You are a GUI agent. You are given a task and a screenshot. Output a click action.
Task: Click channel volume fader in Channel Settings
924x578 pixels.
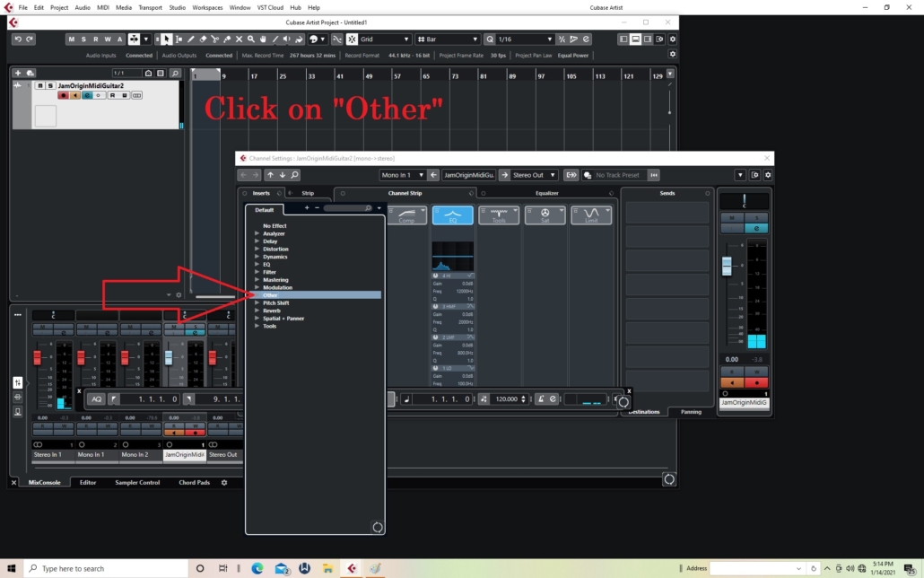[x=727, y=266]
